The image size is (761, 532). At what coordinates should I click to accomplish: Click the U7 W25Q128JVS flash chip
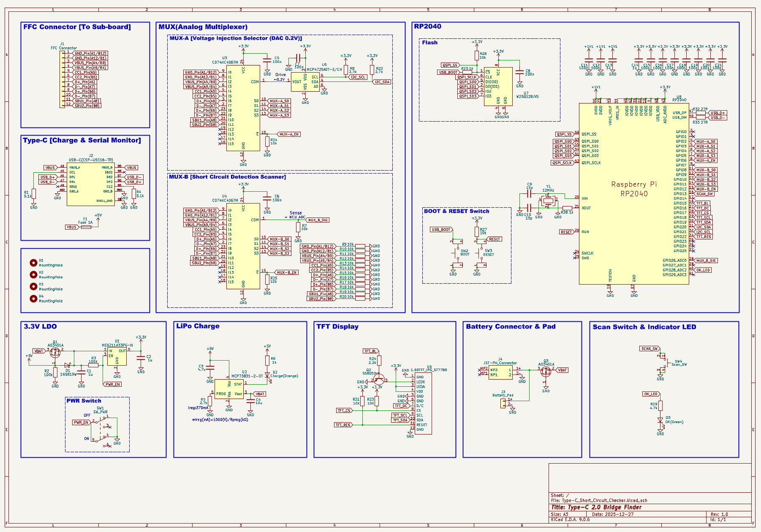[498, 87]
